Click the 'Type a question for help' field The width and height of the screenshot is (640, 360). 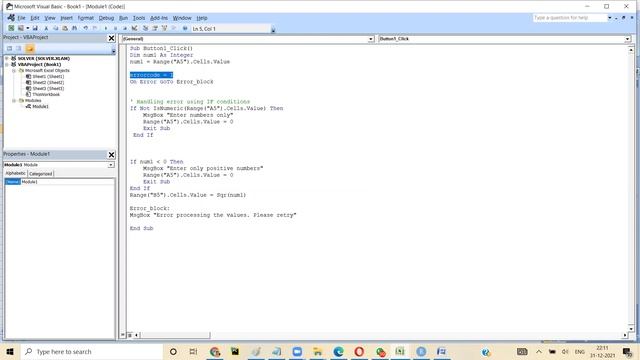pos(570,18)
